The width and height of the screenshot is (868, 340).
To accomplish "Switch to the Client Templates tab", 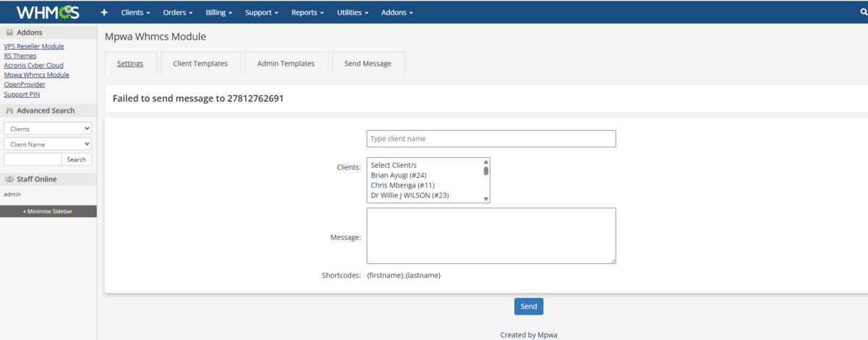I will 200,64.
